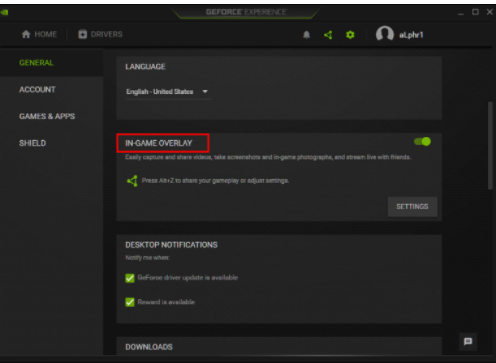Click the NVIDIA logo at top-left corner
Viewport: 496px width, 363px height.
[4, 13]
